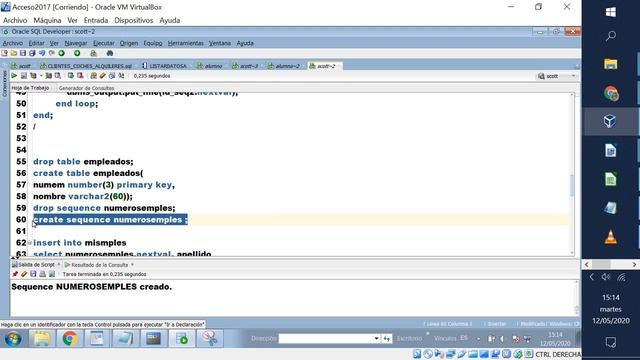Click the Save icon in the main toolbar
Image resolution: width=640 pixels, height=360 pixels.
click(23, 53)
